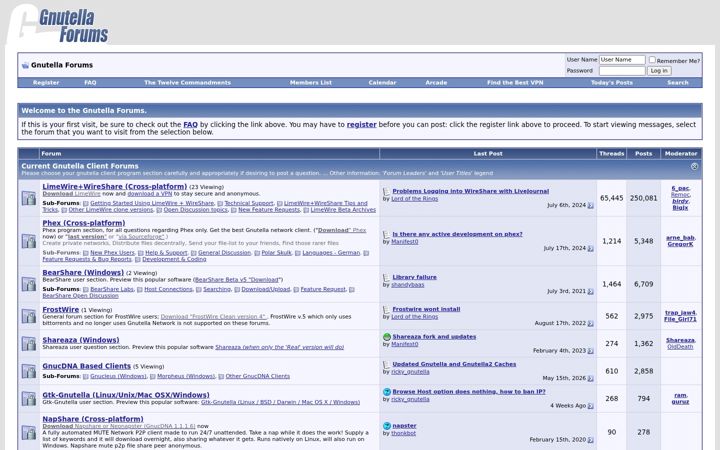Open the Arcade

tap(436, 83)
